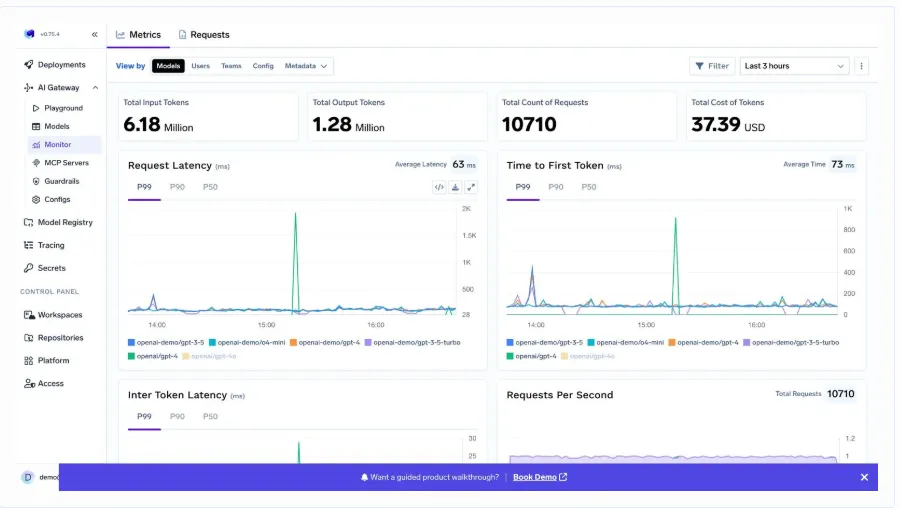Open the Last 3 hours time range dropdown

coord(794,66)
